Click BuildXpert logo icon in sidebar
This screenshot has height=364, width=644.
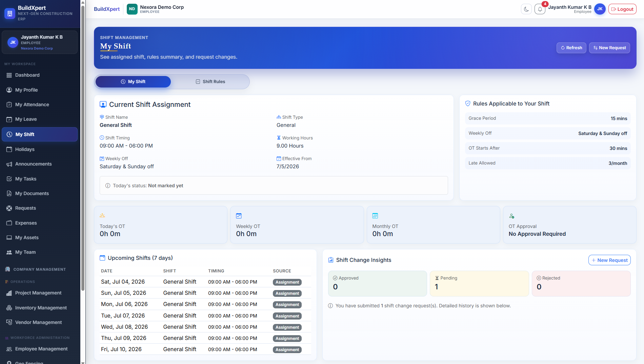click(x=10, y=14)
